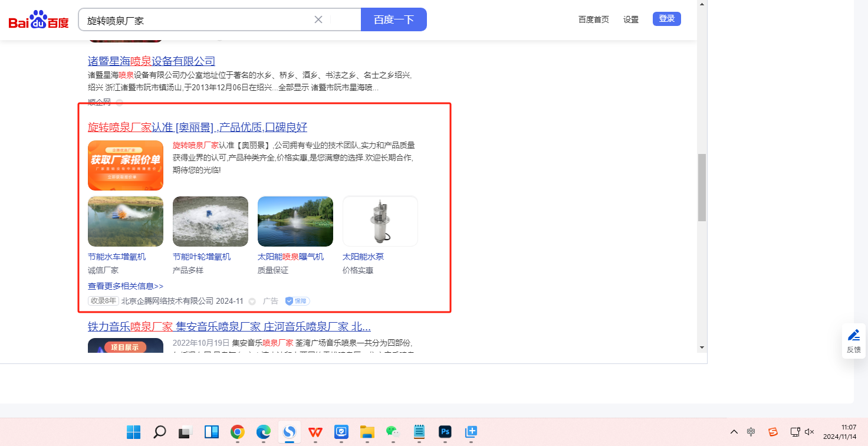Open the network status tray icon
The width and height of the screenshot is (868, 446).
795,432
